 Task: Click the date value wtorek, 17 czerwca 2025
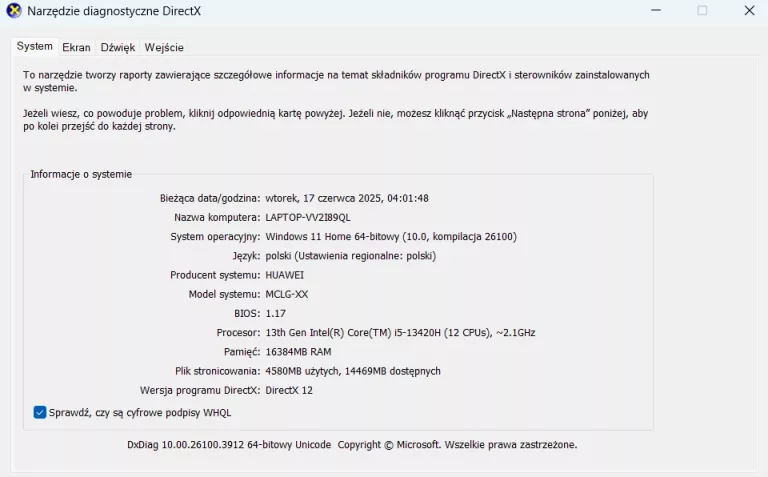(347, 198)
